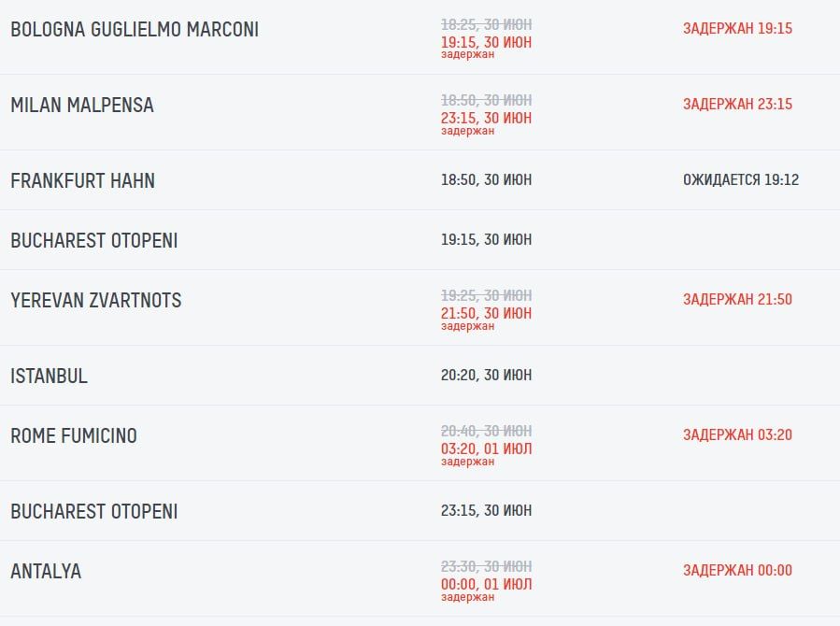Screen dimensions: 840x626
Task: Open Bucharest Otopeni flight departing at 19:15
Action: 93,241
